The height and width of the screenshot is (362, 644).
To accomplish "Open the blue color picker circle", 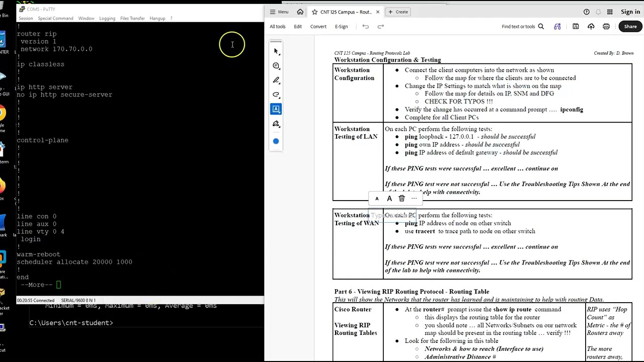I will pos(276,141).
